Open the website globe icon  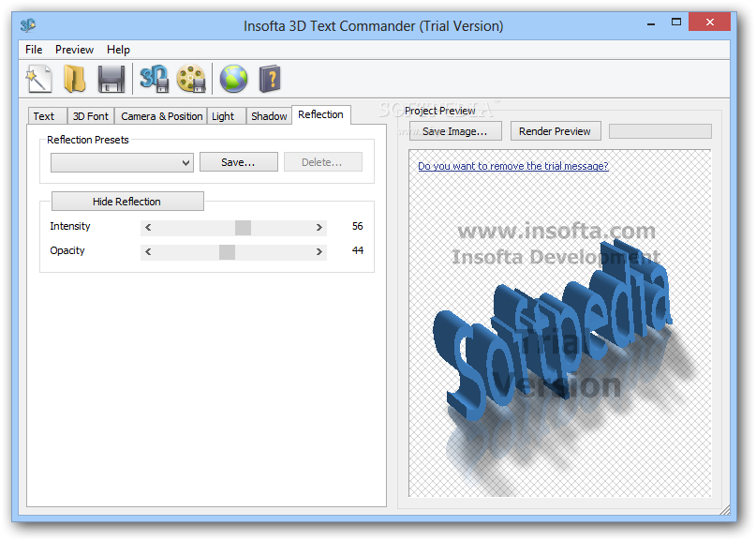click(234, 79)
